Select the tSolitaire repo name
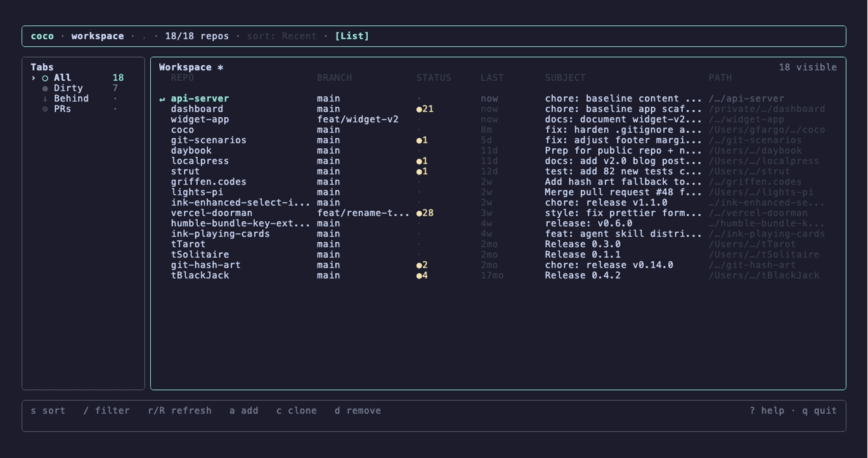Viewport: 868px width, 458px height. coord(200,254)
